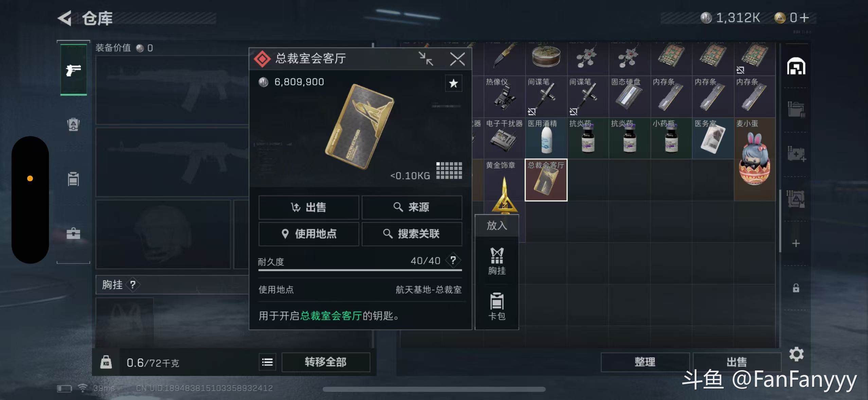Open the list view icon beside weight

coord(267,362)
